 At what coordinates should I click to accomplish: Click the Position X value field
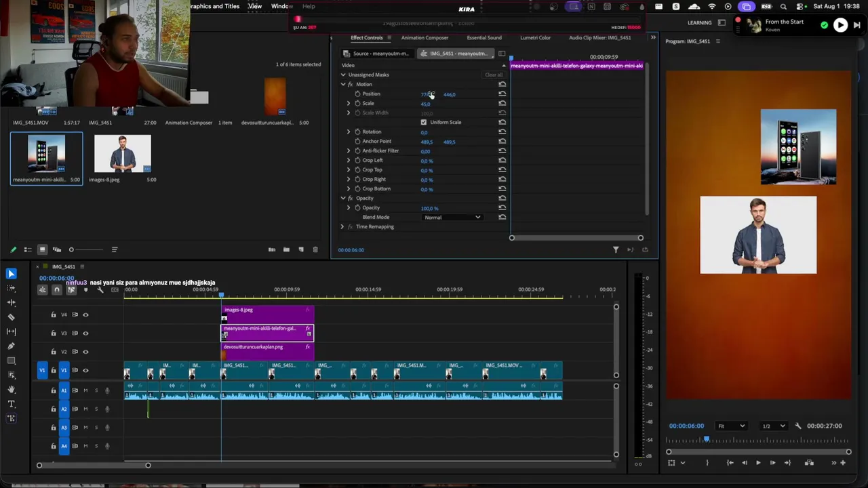(x=427, y=94)
